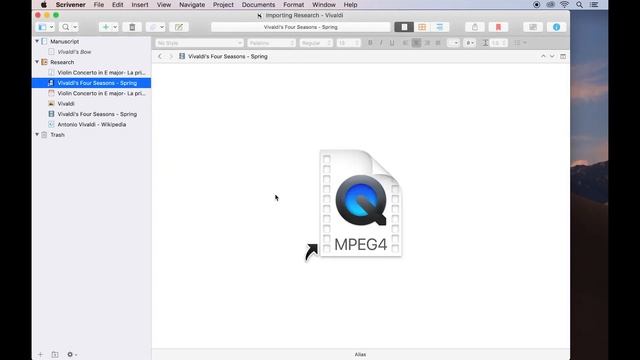Go back in editor history
This screenshot has height=360, width=640.
click(160, 56)
